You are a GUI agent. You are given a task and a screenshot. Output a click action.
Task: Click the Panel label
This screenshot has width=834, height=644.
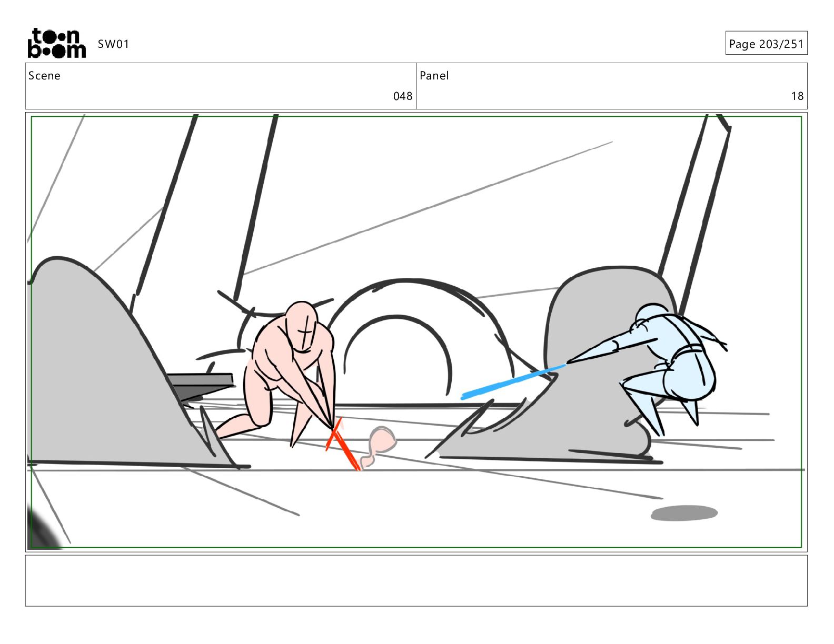(434, 76)
